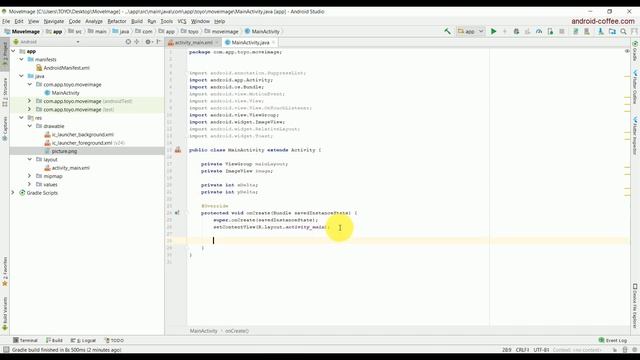This screenshot has width=640, height=360.
Task: Open the Flutter Outline side panel
Action: [x=635, y=87]
